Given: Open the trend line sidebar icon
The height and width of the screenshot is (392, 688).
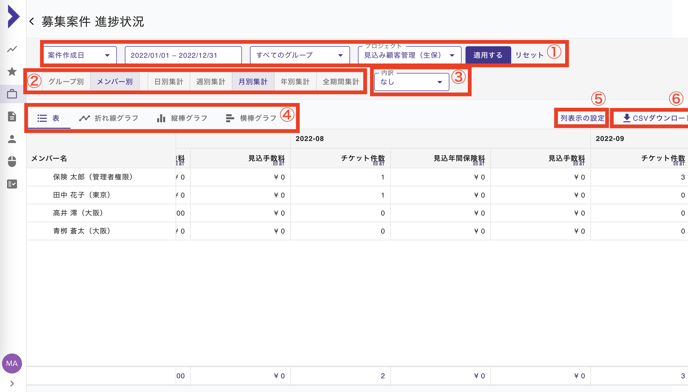Looking at the screenshot, I should pyautogui.click(x=12, y=49).
